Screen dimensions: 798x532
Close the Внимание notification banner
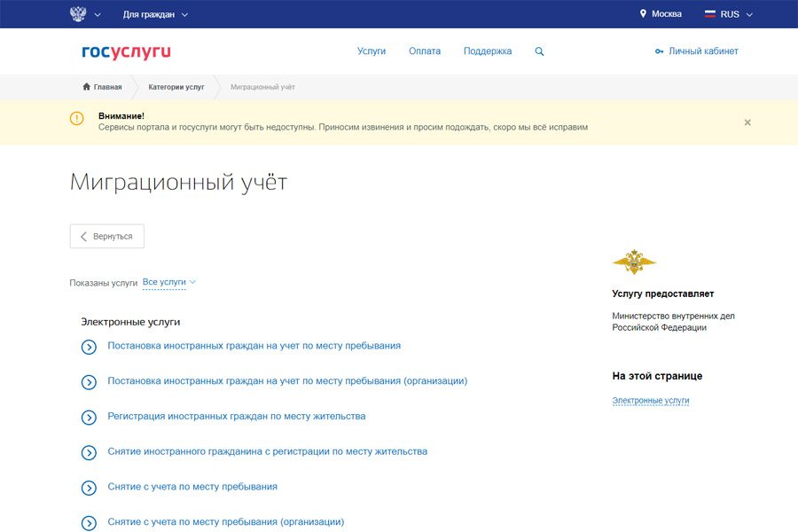pos(747,122)
